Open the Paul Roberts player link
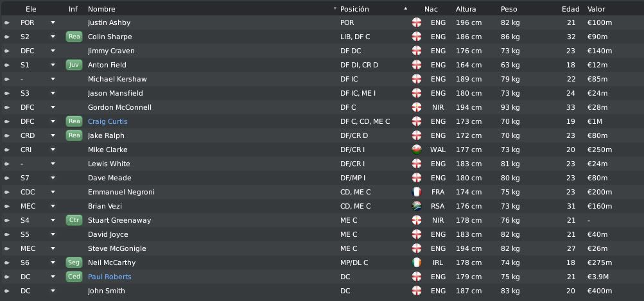Image resolution: width=644 pixels, height=301 pixels. click(110, 277)
